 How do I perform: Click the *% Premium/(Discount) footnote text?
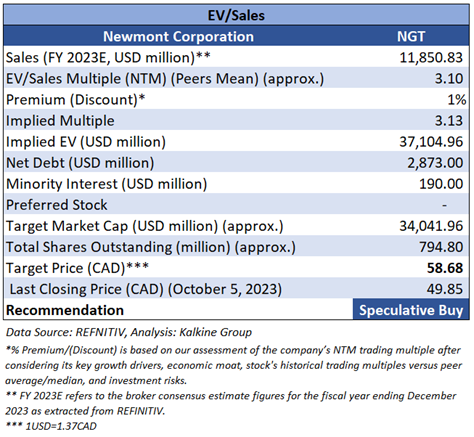pos(233,365)
